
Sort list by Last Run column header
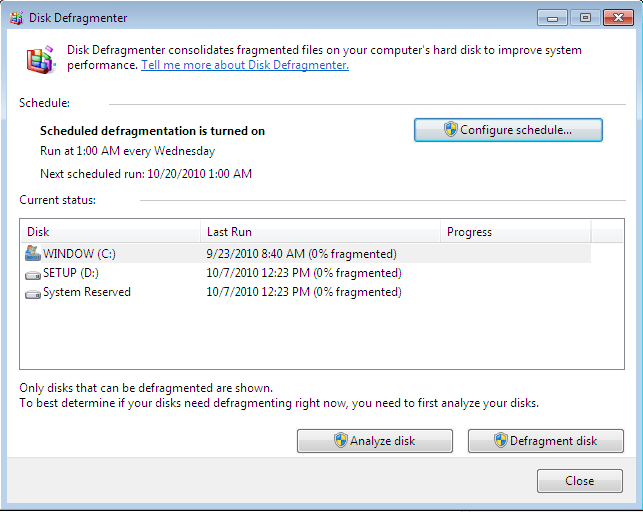pos(320,232)
